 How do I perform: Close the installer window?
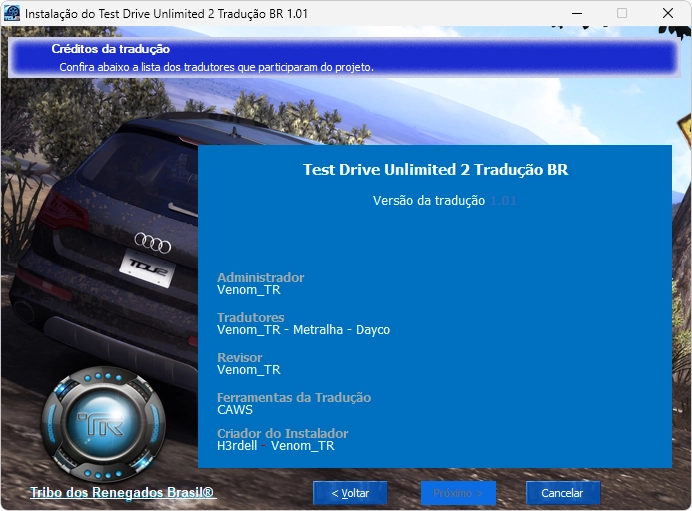[668, 13]
